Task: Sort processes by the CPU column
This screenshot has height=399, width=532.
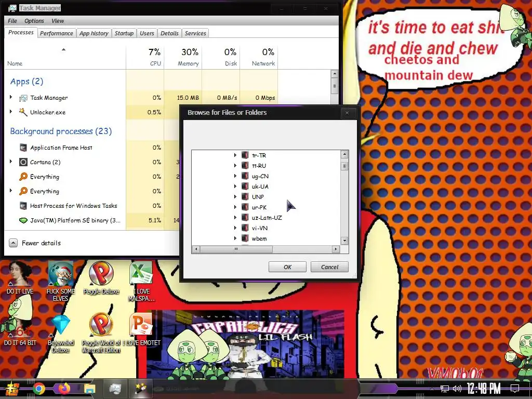Action: click(145, 57)
